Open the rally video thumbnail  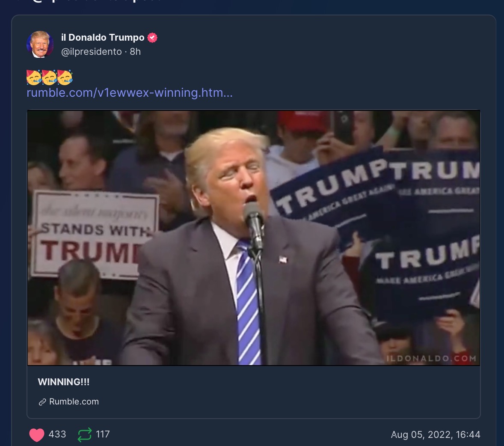coord(254,238)
